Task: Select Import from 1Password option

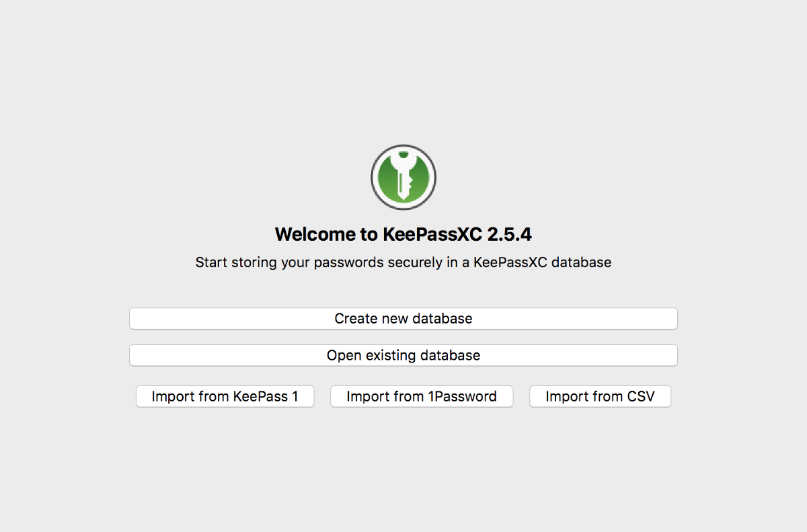Action: pyautogui.click(x=422, y=396)
